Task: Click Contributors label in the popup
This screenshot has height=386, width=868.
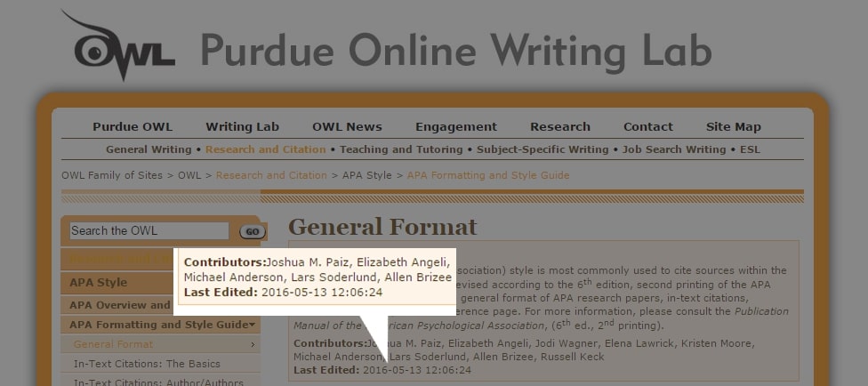Action: point(225,262)
